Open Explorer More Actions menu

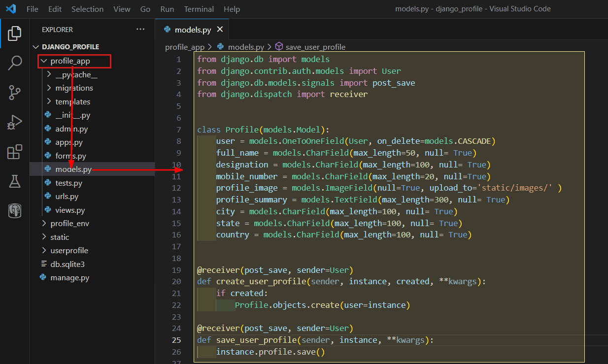[140, 29]
